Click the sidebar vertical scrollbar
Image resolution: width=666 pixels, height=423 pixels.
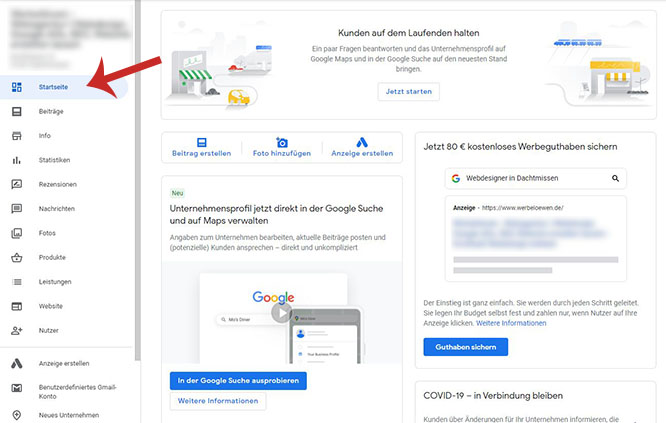pyautogui.click(x=138, y=180)
